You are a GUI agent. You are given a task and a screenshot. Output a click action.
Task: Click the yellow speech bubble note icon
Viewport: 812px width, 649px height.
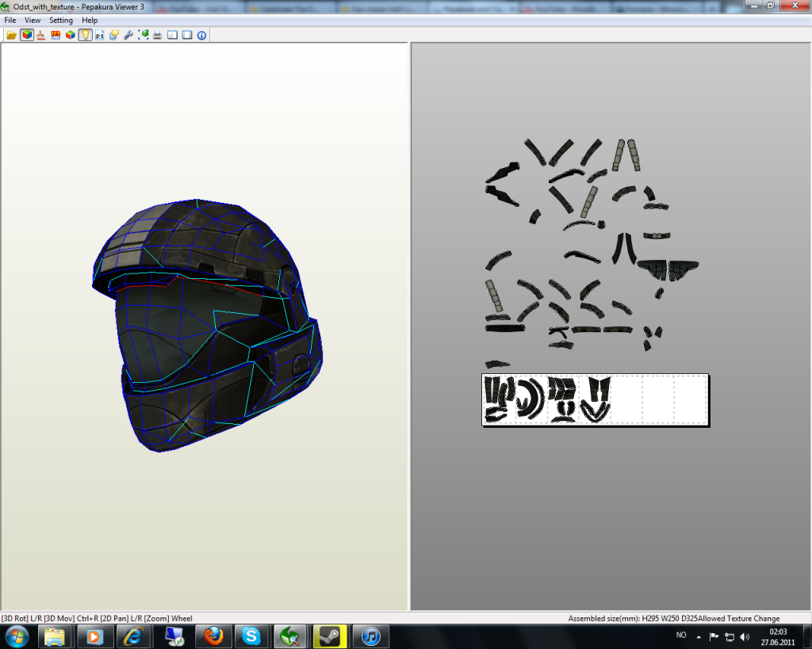tap(114, 35)
